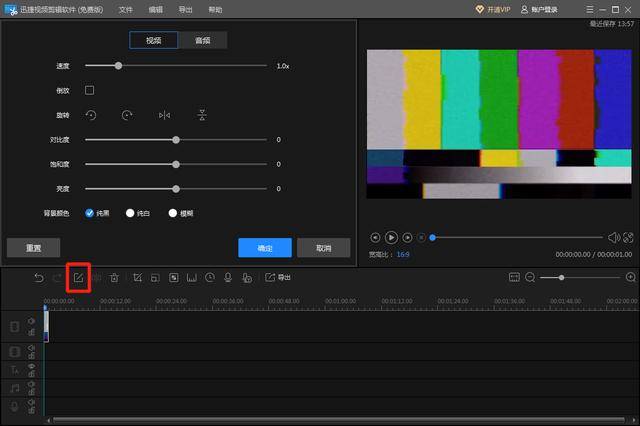Select the blur (模糊) background radio option
640x426 pixels.
(173, 213)
